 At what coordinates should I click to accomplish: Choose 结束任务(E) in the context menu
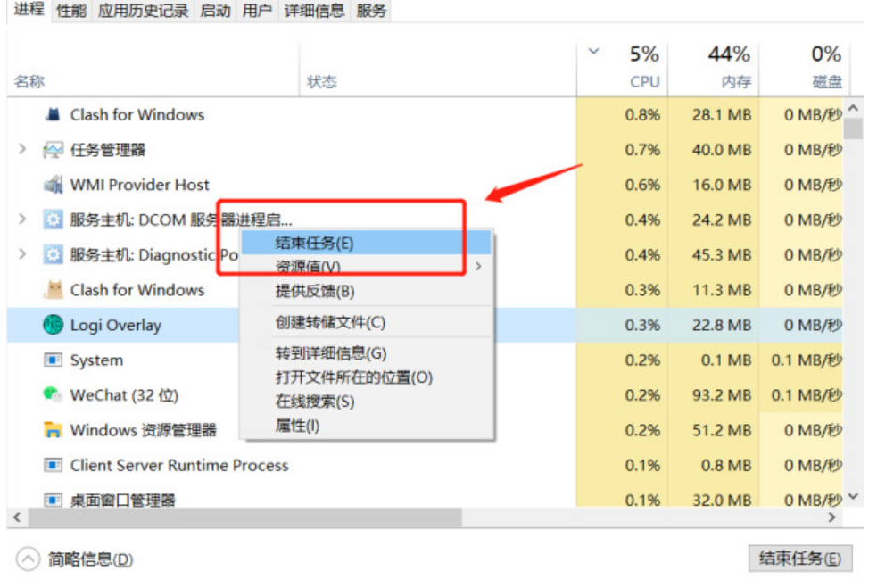(x=314, y=243)
